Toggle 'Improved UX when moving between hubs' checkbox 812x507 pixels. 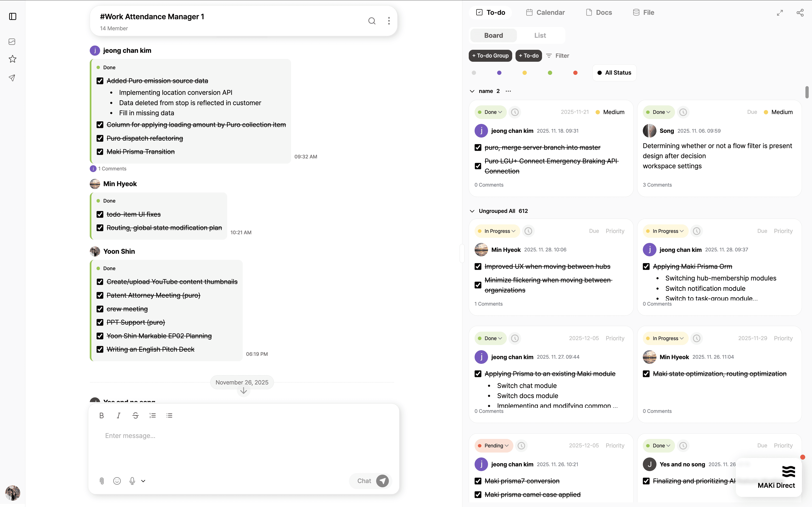click(x=478, y=267)
